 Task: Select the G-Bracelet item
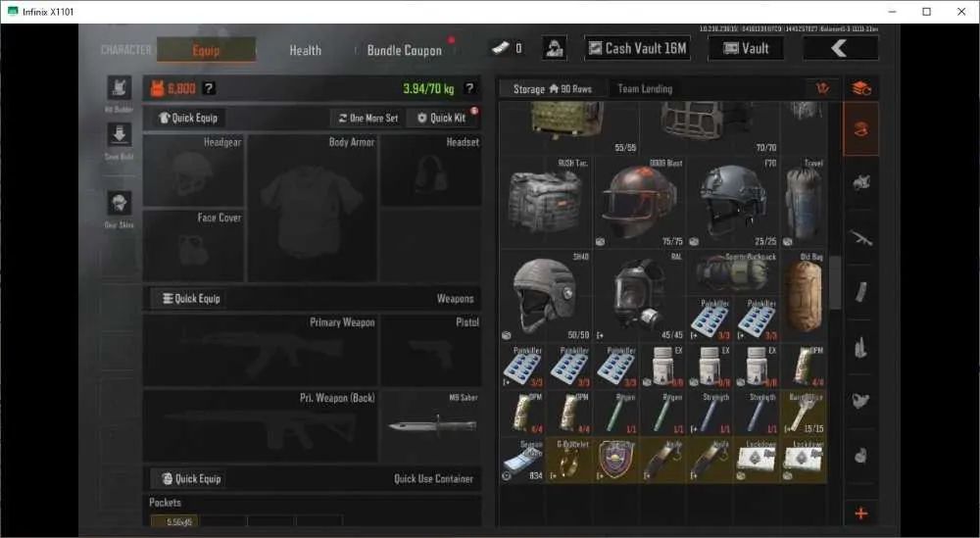tap(569, 460)
